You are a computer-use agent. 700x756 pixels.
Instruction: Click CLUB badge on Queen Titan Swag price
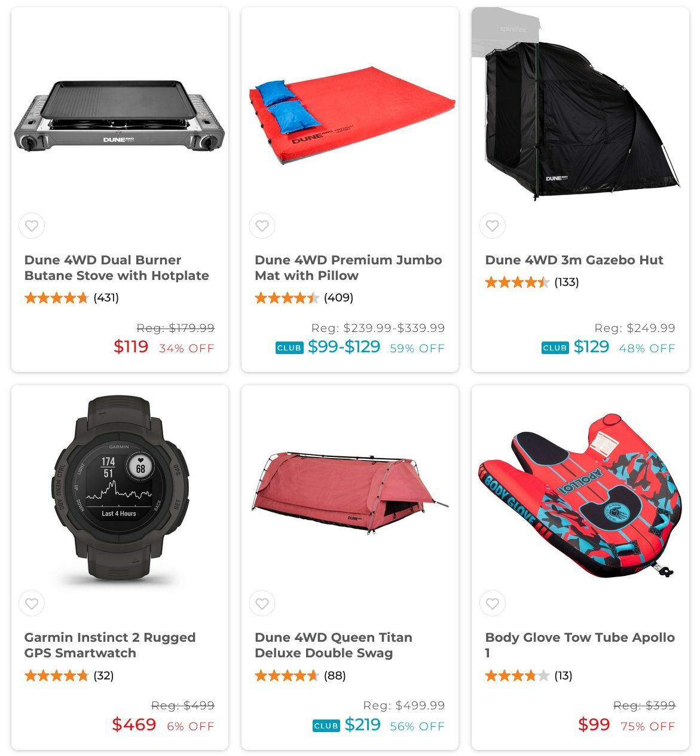326,726
